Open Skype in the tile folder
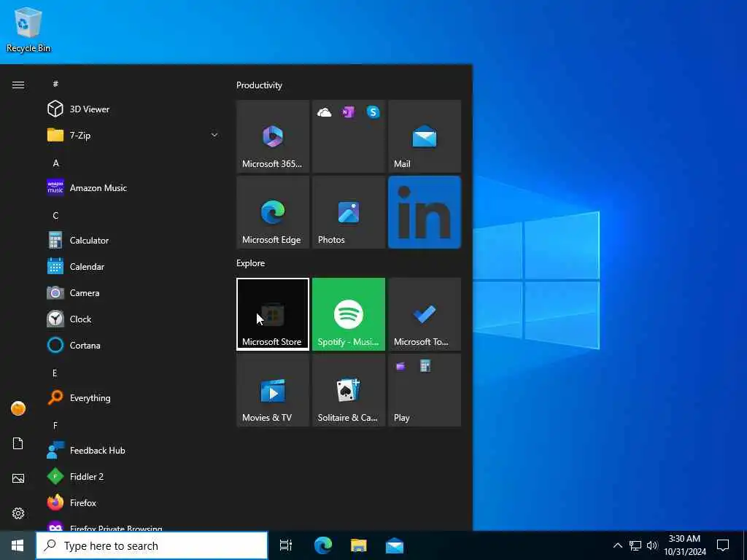Screen dimensions: 747x560 373,112
